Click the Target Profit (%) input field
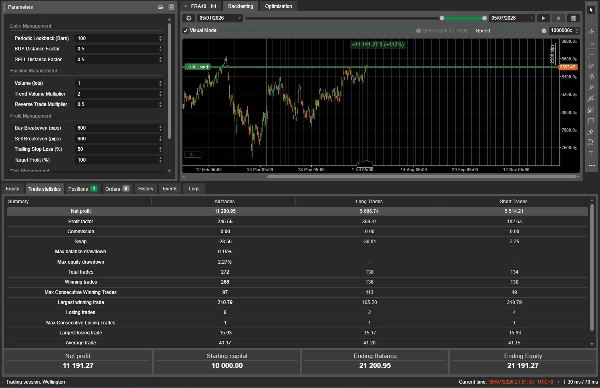This screenshot has height=388, width=600. click(119, 160)
